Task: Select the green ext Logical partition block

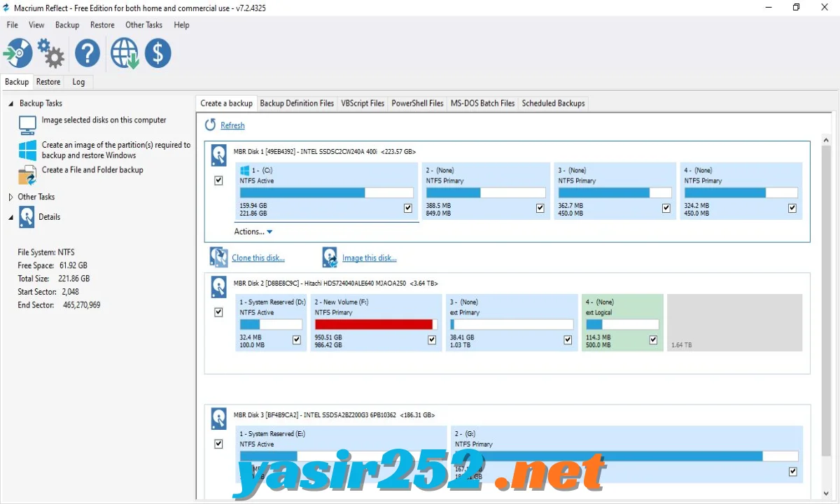Action: (x=622, y=323)
